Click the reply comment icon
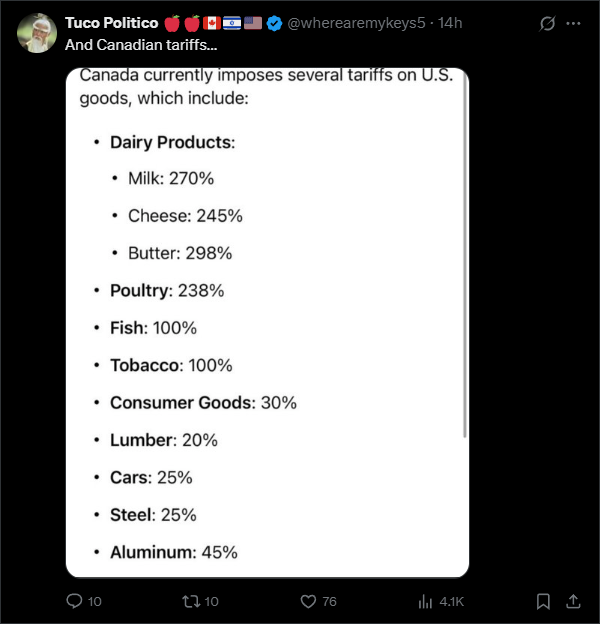 point(74,601)
